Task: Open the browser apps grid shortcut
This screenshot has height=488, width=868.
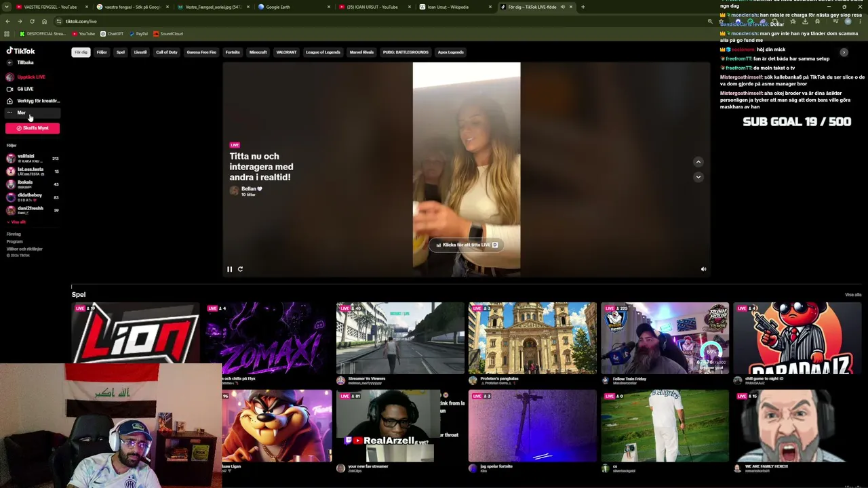Action: coord(7,34)
